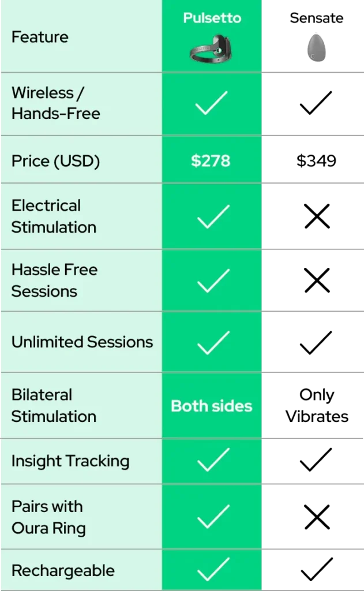Click the Pulsetto column header text
Viewport: 364px width, 591px height.
pos(212,18)
